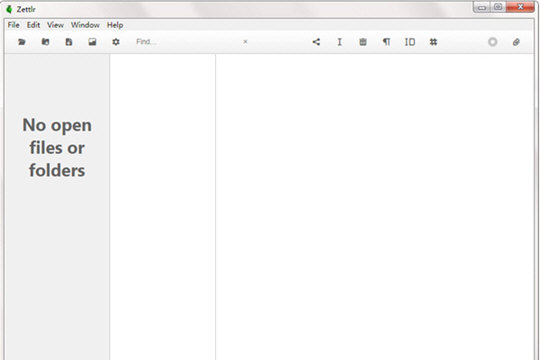
Task: Delete file using the trash icon
Action: [363, 42]
